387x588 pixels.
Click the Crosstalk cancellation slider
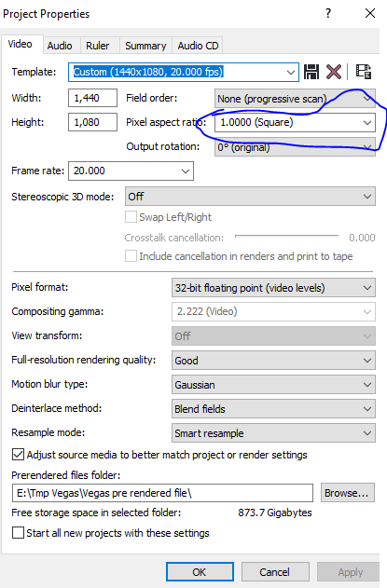coord(286,237)
